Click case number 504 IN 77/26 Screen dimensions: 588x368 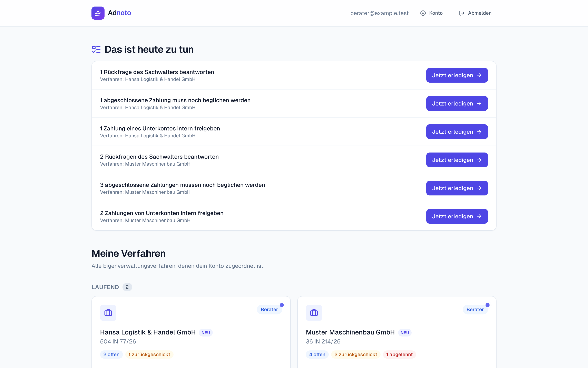click(118, 342)
